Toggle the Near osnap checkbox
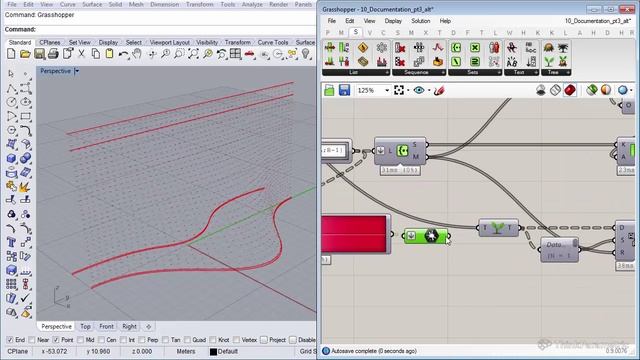The height and width of the screenshot is (360, 640). [32, 340]
